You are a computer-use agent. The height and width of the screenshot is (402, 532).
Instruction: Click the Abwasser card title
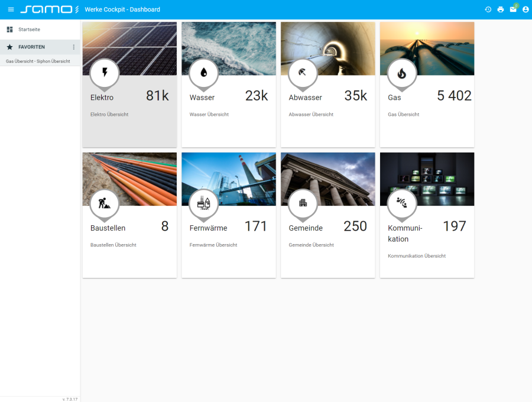point(306,98)
